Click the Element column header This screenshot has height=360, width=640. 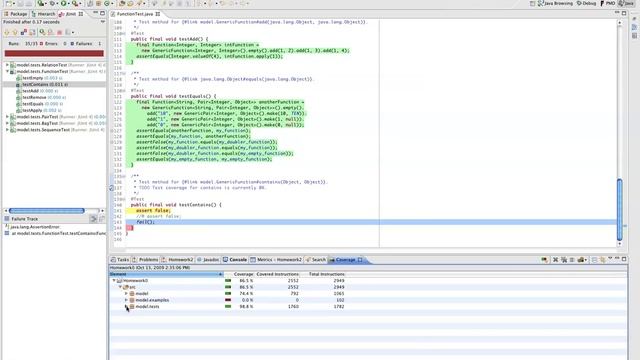(166, 274)
